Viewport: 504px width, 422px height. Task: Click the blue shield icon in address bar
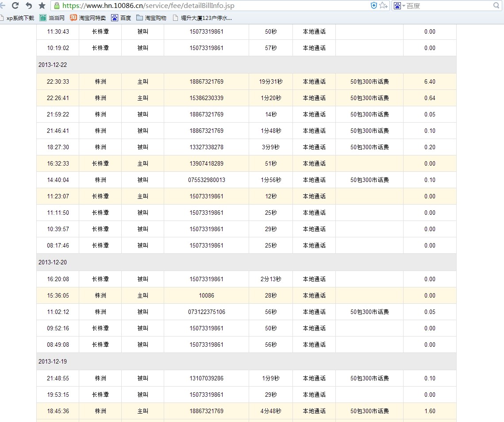[x=373, y=6]
